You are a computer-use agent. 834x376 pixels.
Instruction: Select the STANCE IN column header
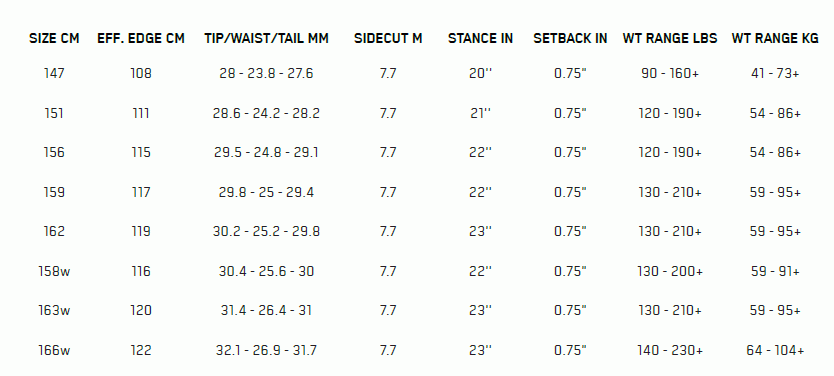480,38
